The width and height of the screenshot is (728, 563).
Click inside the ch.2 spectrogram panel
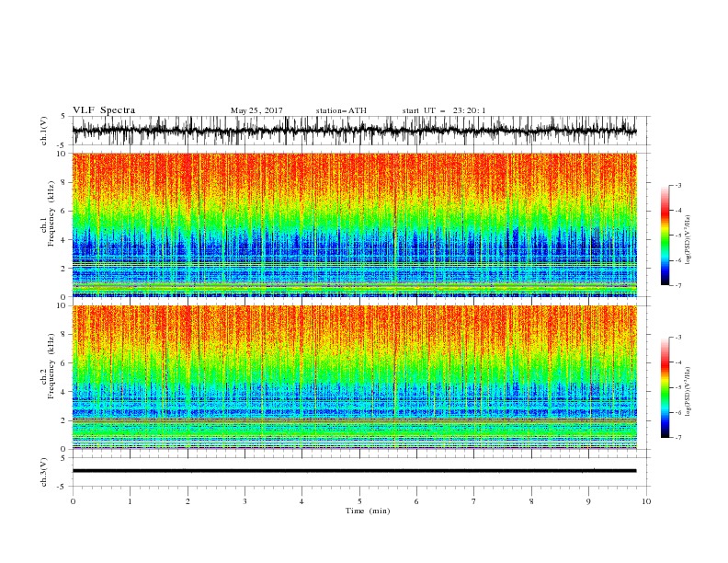click(354, 377)
